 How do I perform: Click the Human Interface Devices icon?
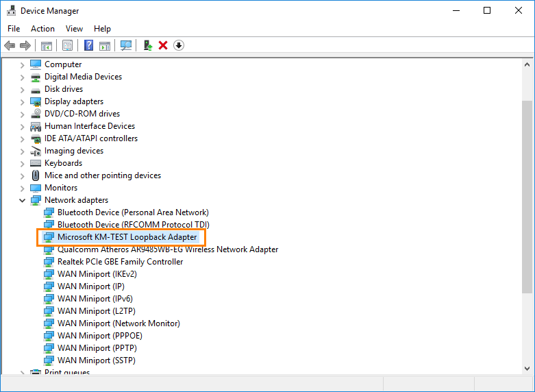coord(36,126)
